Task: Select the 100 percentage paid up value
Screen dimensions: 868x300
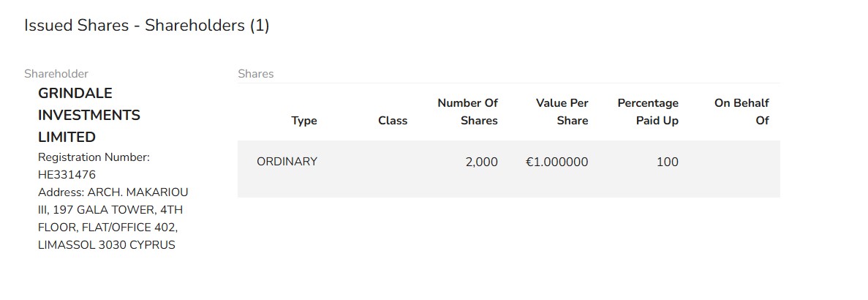Action: (x=668, y=162)
